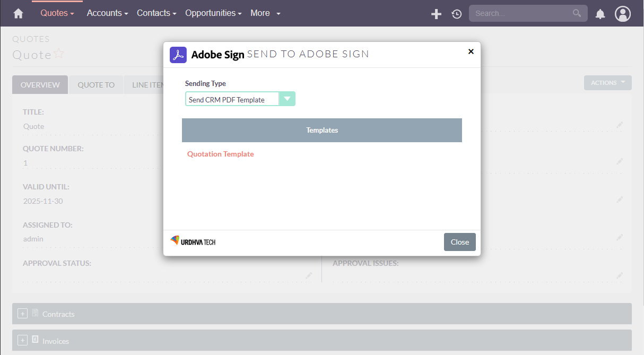Expand the Invoices panel with the plus control
Screen dimensions: 644x355
click(22, 340)
